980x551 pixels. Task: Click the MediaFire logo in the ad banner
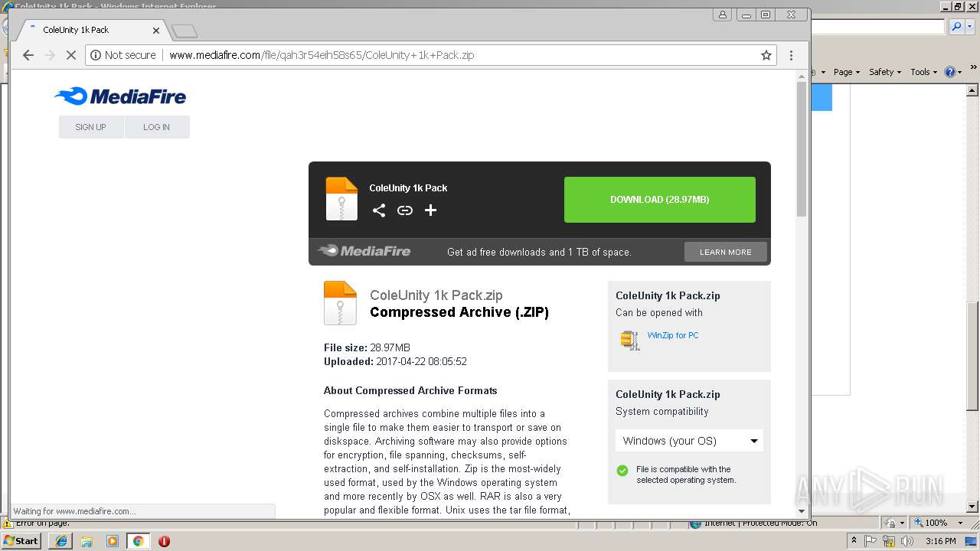click(364, 251)
